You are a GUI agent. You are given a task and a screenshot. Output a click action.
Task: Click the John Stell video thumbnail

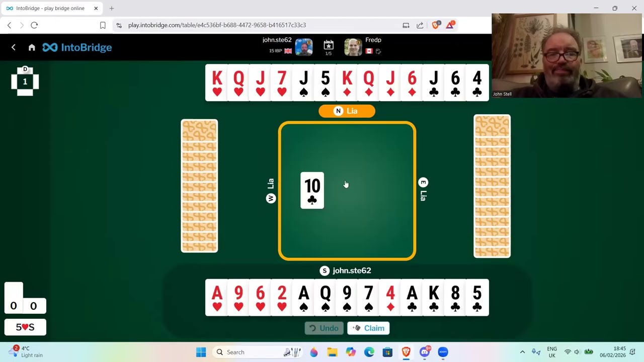(x=567, y=55)
